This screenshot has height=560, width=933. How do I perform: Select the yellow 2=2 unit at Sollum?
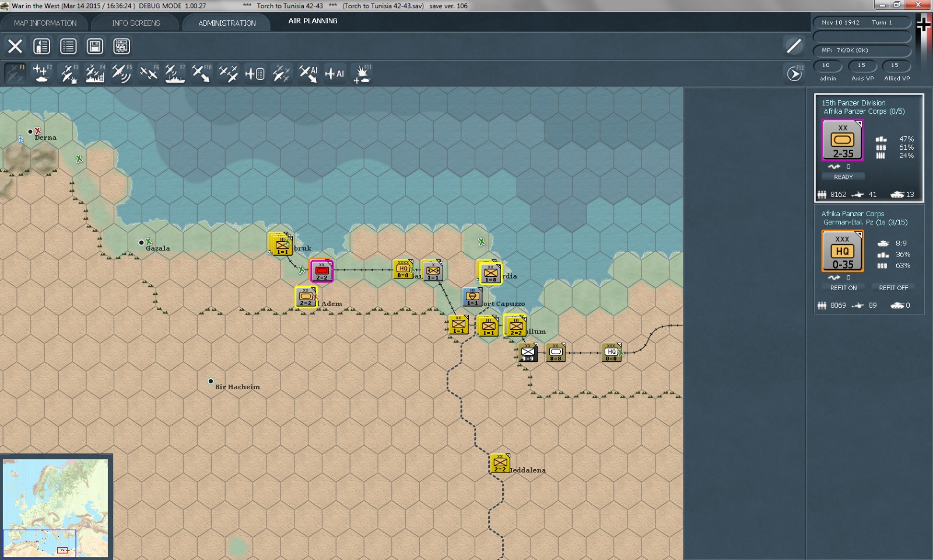point(515,326)
